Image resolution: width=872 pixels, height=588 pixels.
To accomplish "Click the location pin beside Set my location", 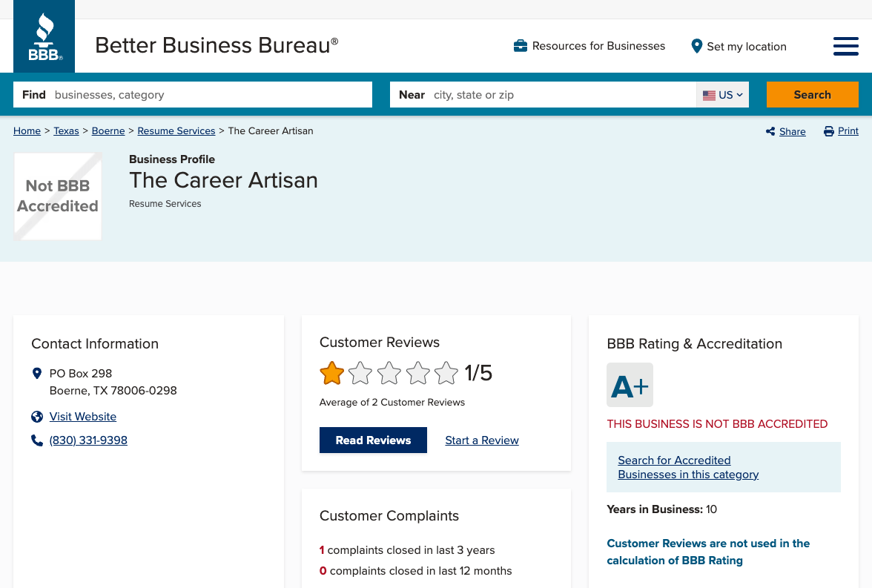I will pos(696,46).
